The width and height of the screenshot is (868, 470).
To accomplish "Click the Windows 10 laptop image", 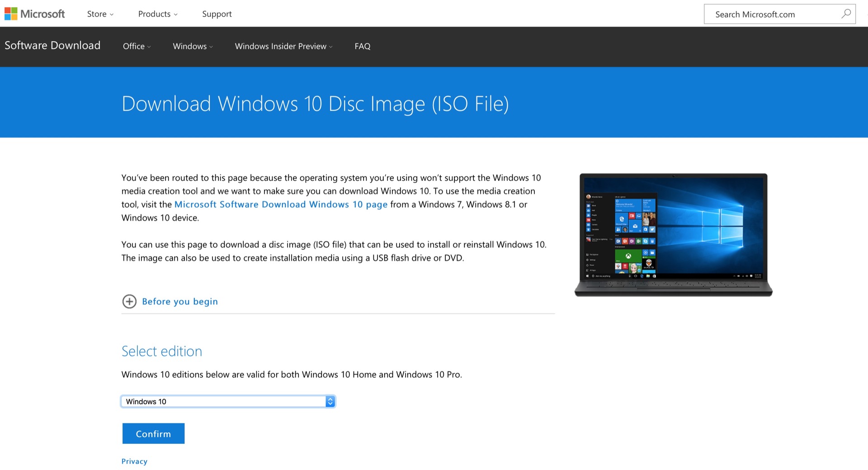I will (x=673, y=234).
